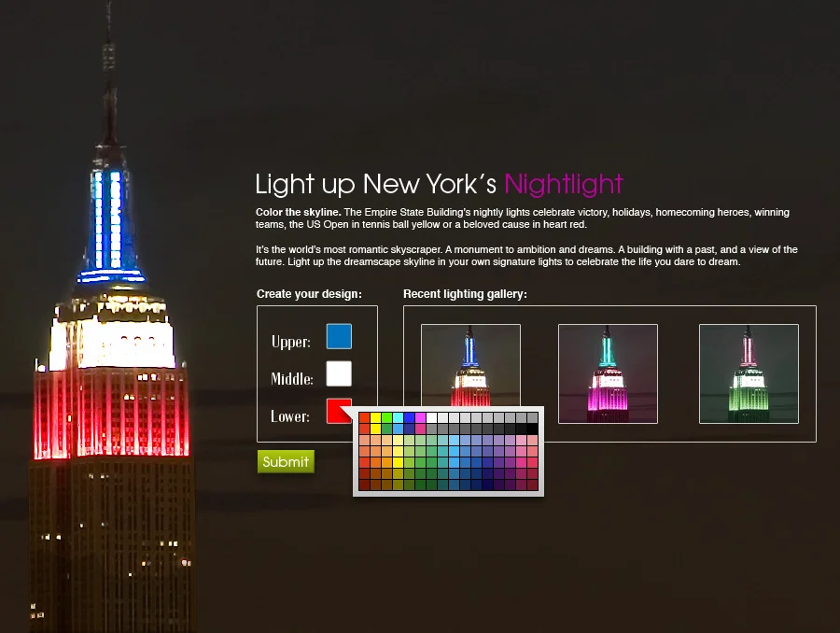Click the "Recent lighting gallery:" heading
840x633 pixels.
click(x=465, y=294)
